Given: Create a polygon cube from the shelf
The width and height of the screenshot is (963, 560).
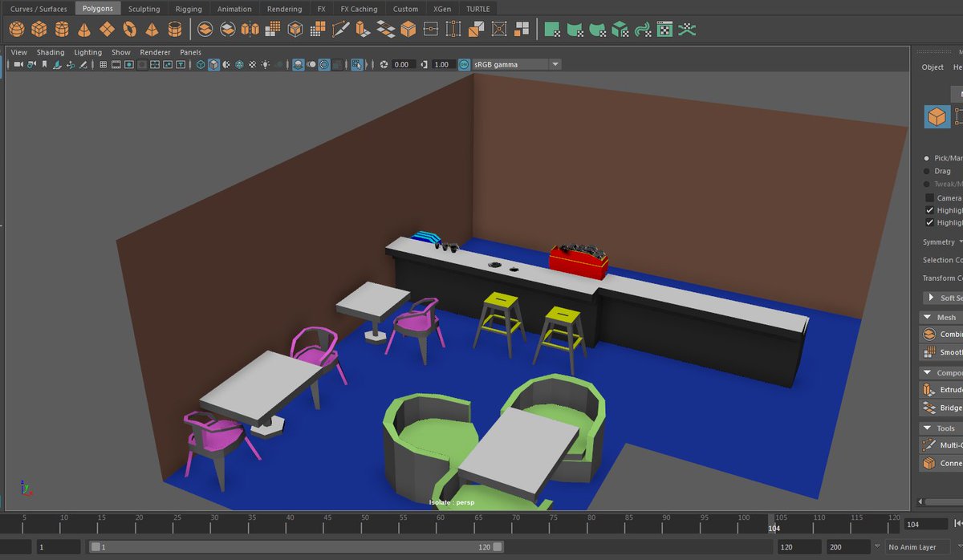Looking at the screenshot, I should (x=39, y=30).
